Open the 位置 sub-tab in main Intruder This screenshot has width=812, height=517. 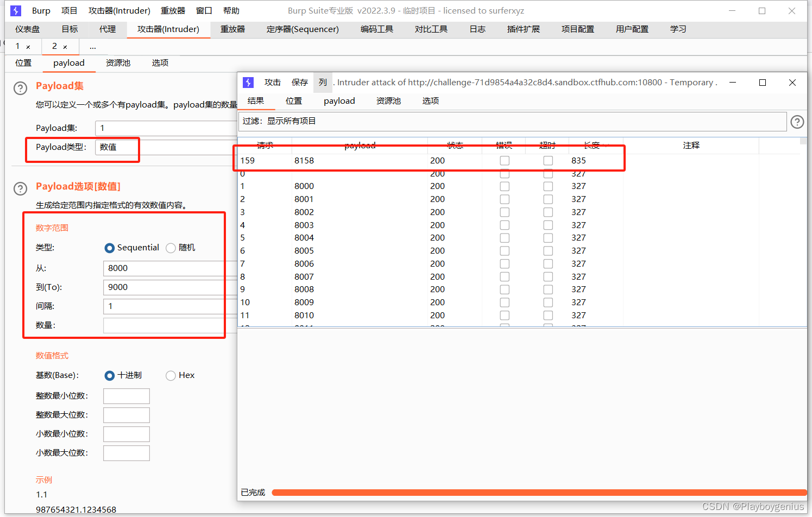(x=23, y=63)
